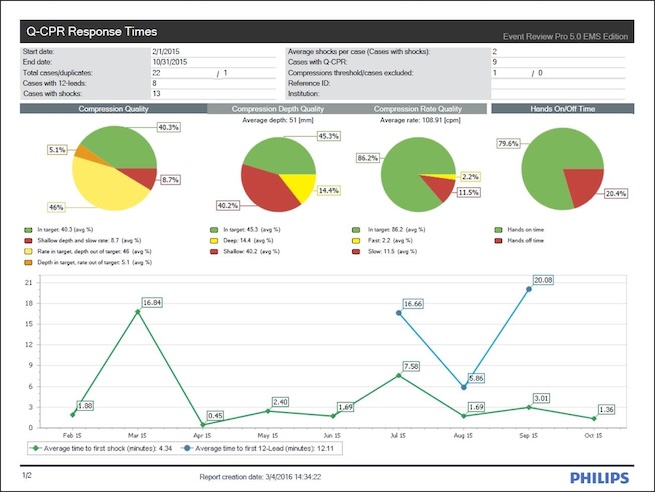Click the 16.84 data point at Mar 15
Screen dimensions: 655x492
138,312
